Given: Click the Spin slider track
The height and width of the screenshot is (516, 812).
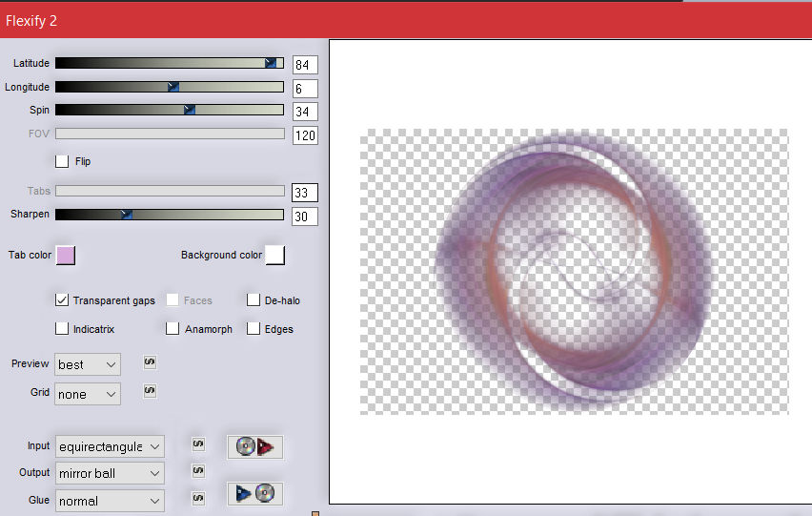Looking at the screenshot, I should tap(170, 110).
